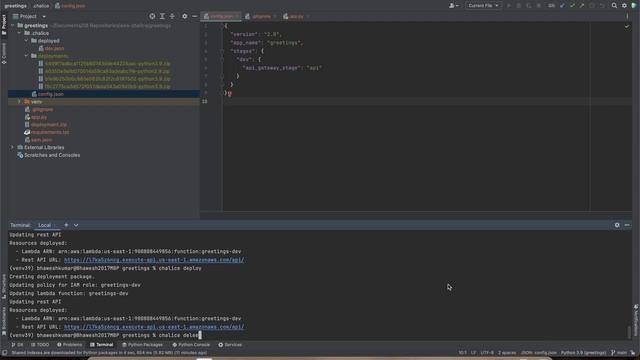Open Terminal panel settings gear

(617, 225)
